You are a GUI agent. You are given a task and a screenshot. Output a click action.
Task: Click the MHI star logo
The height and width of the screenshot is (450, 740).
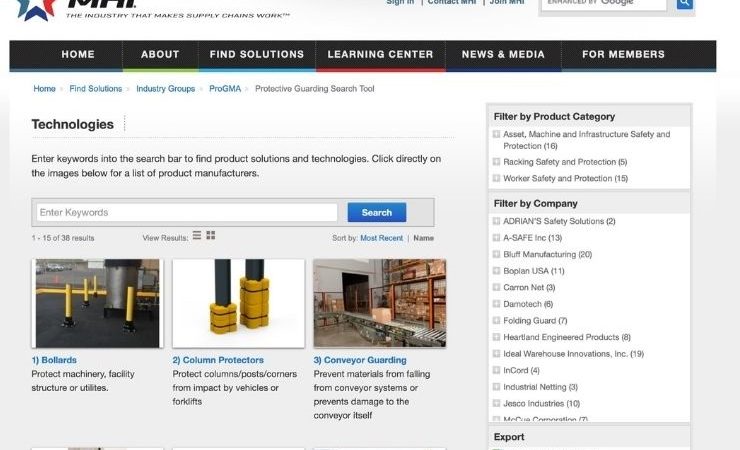36,9
